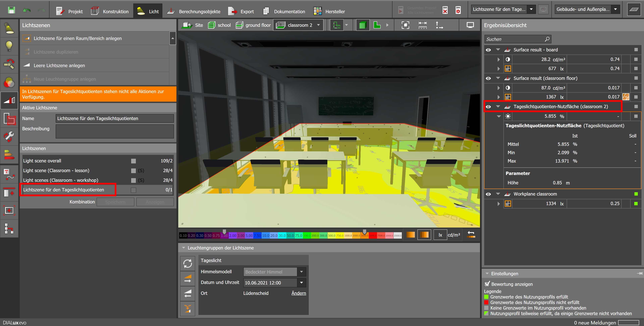The image size is (644, 326).
Task: Click the 500.0 yellow-green color scale swatch
Action: (332, 235)
